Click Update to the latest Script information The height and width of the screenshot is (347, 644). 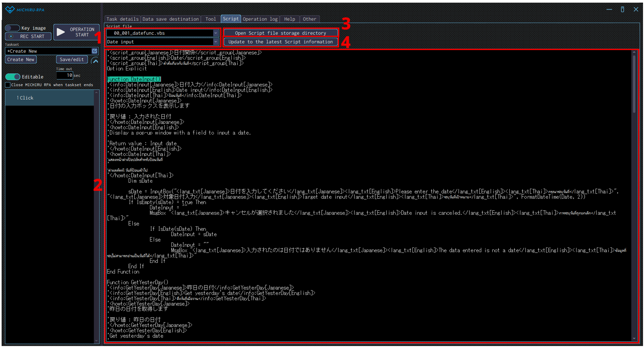[280, 42]
